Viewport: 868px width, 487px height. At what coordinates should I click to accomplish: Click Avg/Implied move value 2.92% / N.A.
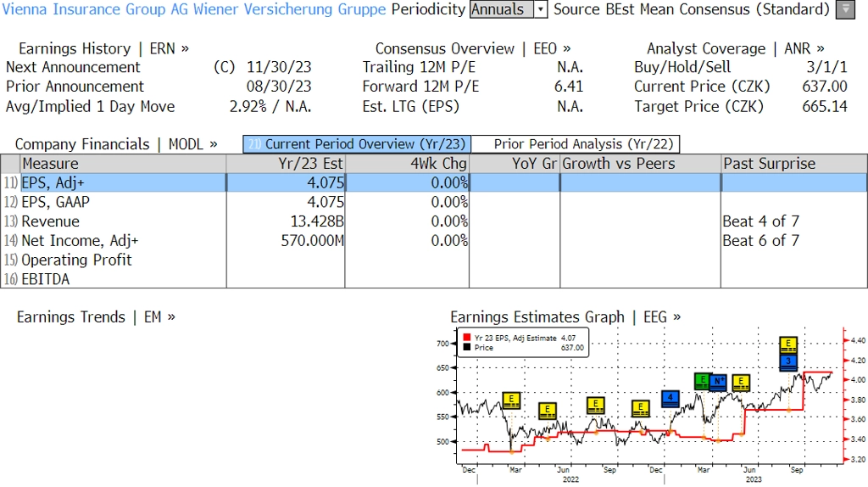pos(270,106)
